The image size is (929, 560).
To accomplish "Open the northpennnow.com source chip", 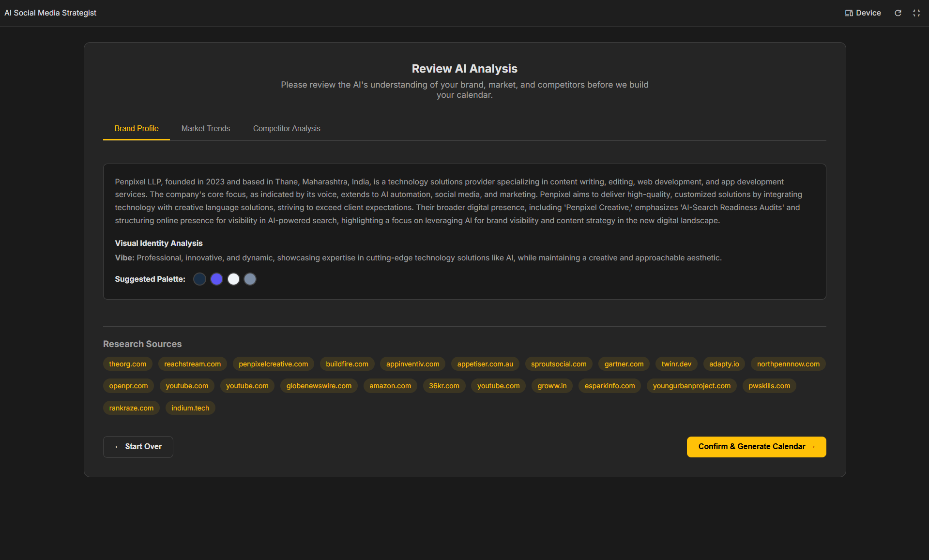I will [x=789, y=364].
